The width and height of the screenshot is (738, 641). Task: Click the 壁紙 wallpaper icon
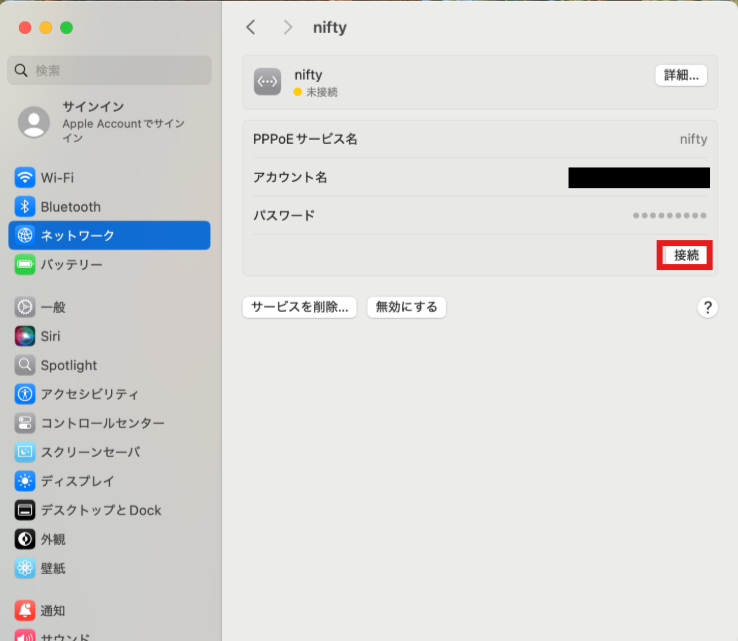click(x=24, y=568)
